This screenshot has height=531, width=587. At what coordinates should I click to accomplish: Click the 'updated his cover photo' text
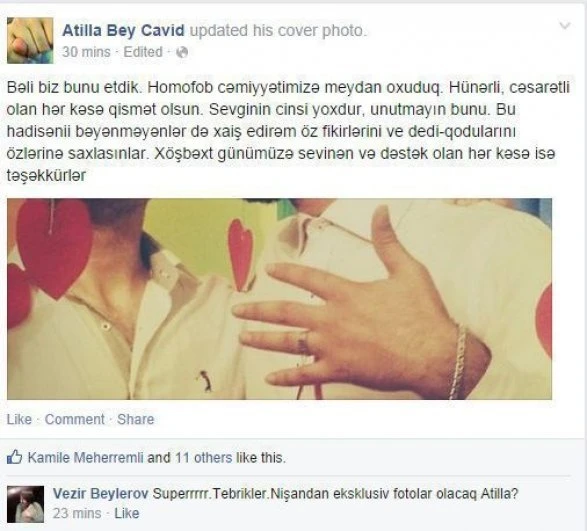[278, 30]
